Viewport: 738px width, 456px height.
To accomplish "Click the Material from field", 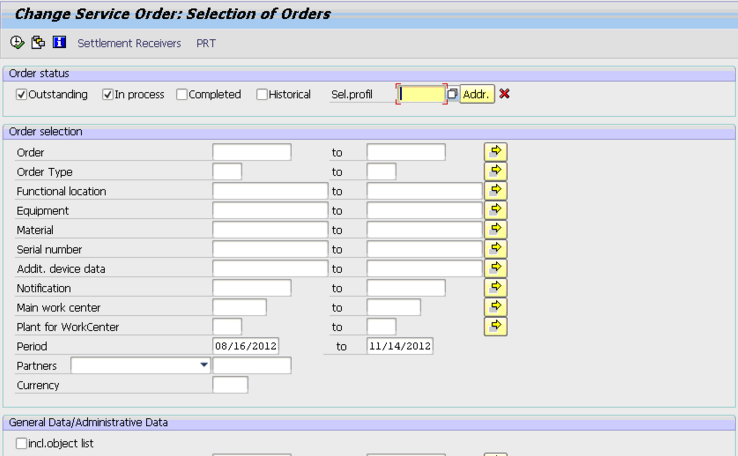I will coord(270,230).
